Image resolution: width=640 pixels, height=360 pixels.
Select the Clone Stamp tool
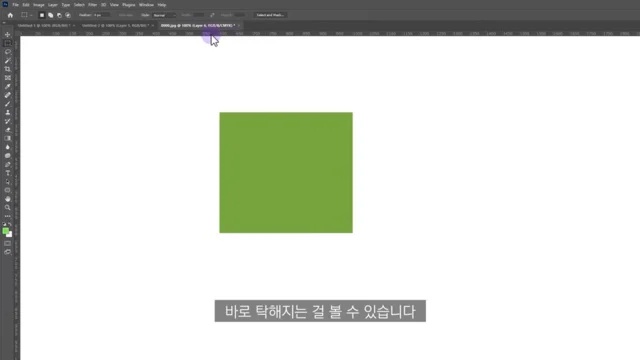pos(8,112)
